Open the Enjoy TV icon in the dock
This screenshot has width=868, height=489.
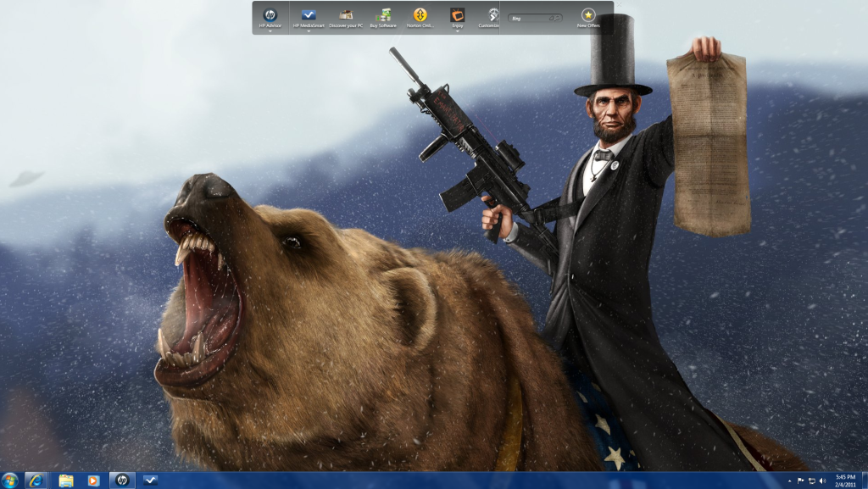click(457, 17)
